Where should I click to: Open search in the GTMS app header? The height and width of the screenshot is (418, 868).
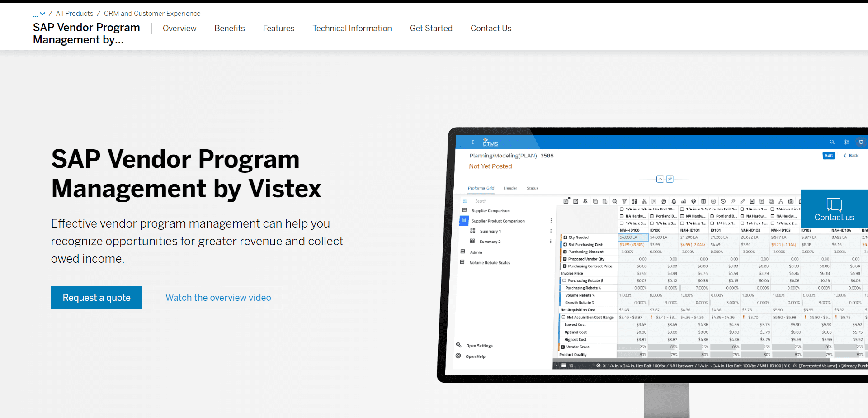pos(832,142)
